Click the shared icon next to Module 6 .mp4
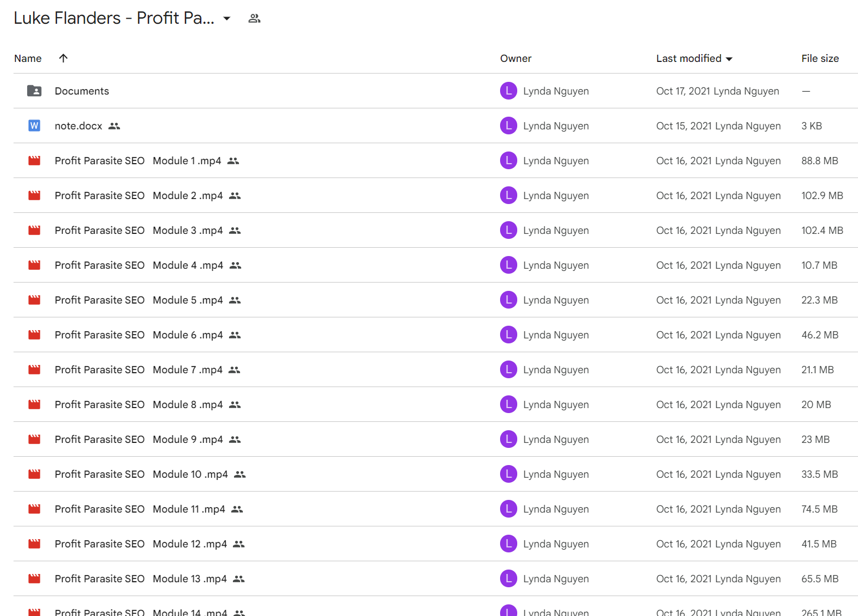Screen dimensions: 858x616 235,335
